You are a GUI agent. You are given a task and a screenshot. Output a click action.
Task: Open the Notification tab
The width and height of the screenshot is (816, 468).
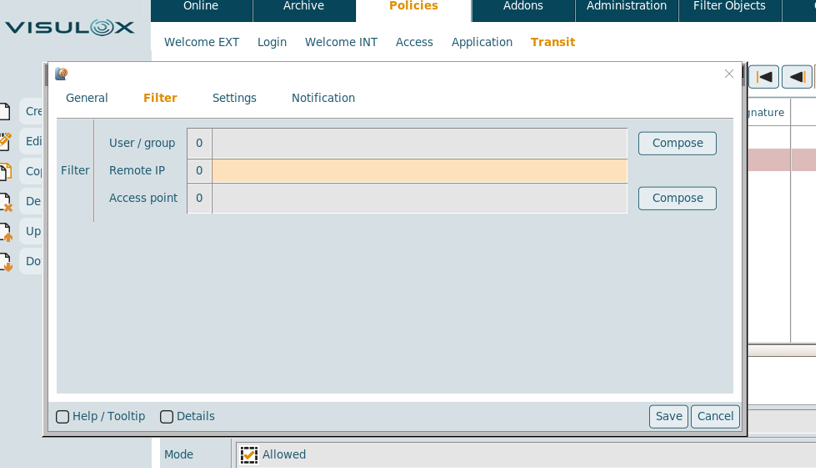(x=323, y=98)
